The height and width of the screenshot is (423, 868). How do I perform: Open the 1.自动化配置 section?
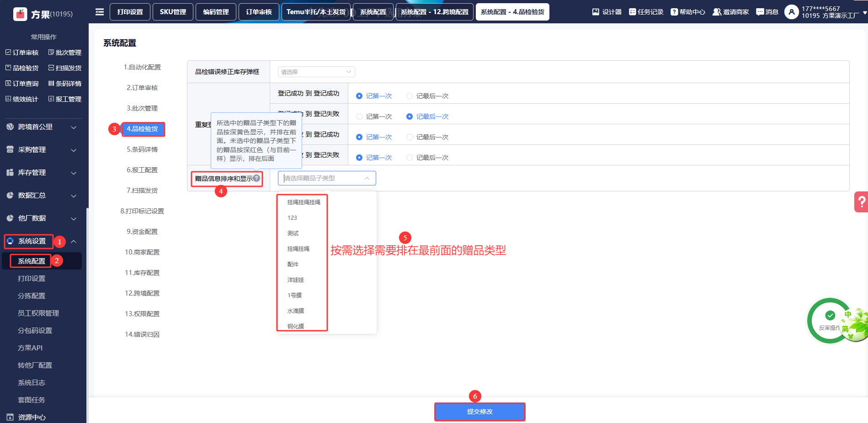tap(142, 67)
